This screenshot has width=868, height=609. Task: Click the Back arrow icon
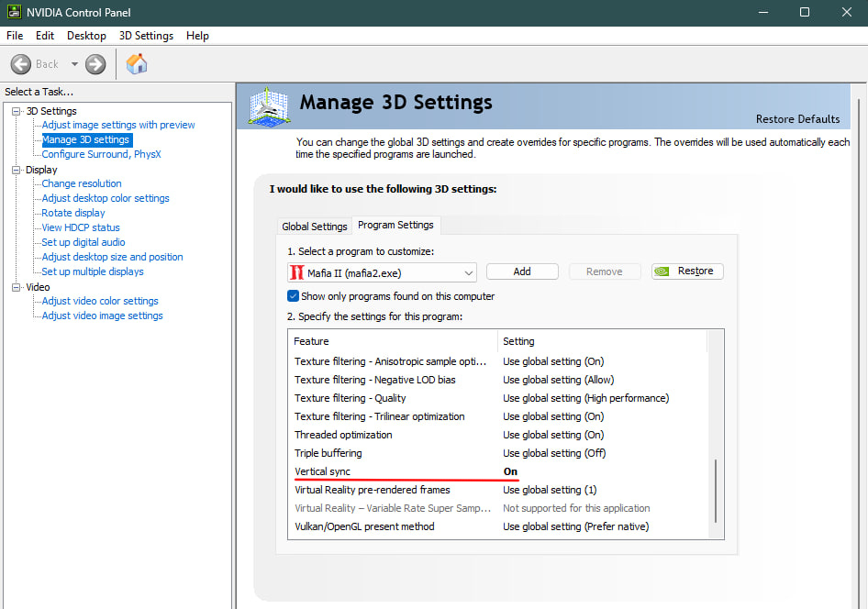(21, 64)
